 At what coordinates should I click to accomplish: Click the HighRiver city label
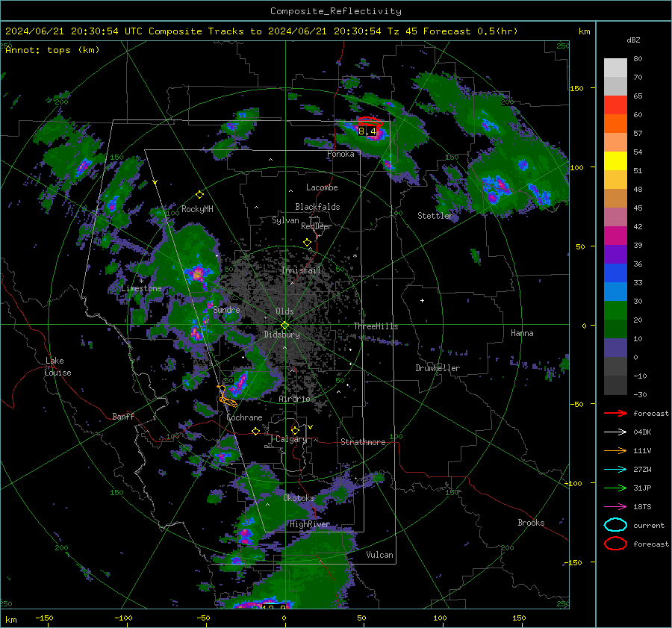310,524
